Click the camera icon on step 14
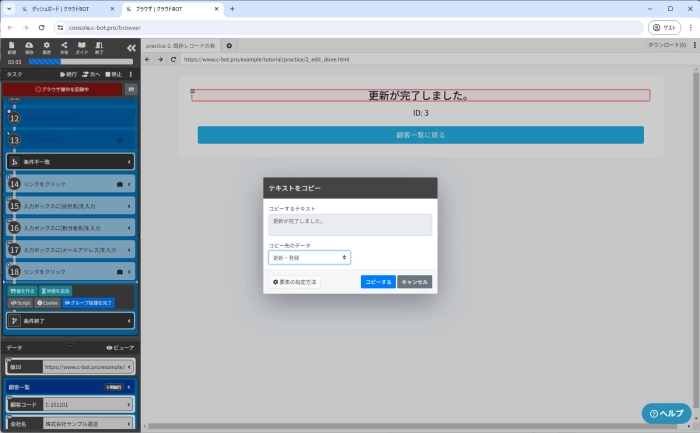700x433 pixels. [x=120, y=184]
